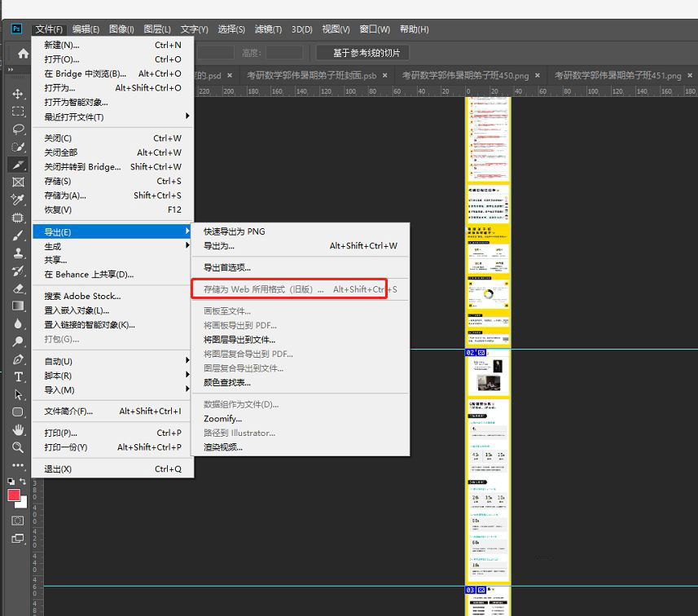Switch to 考研数学郭伟暑期弟子班封面.psb tab
This screenshot has width=698, height=616.
312,76
